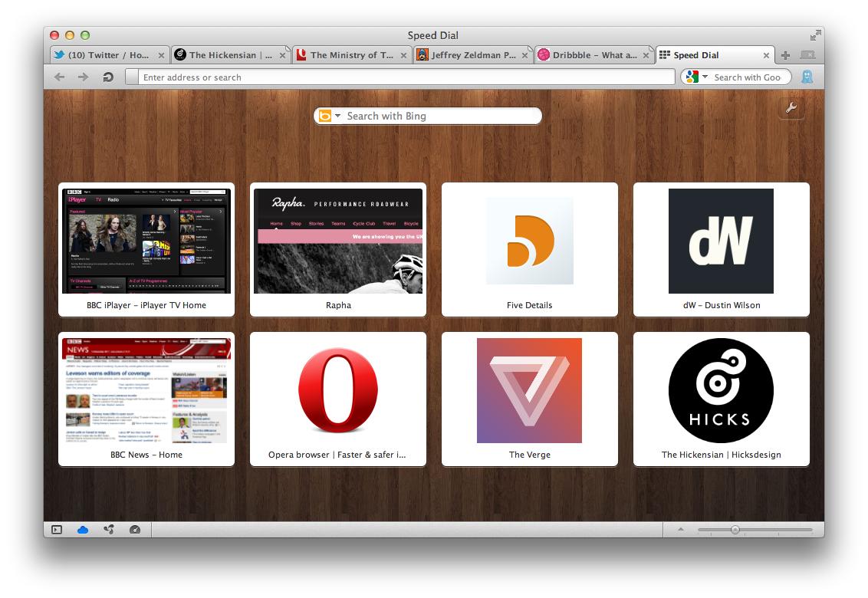Go back with the back arrow
Screen dimensions: 868x598
tap(60, 77)
